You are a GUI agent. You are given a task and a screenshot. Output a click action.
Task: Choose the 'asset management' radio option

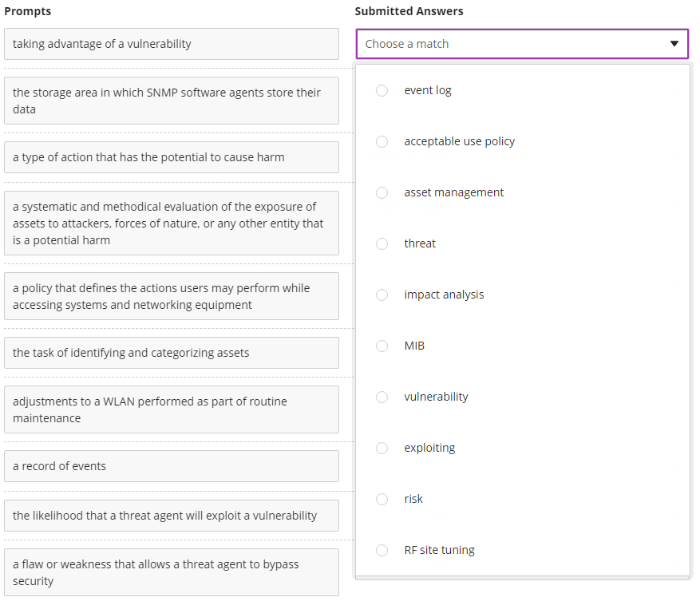[382, 193]
